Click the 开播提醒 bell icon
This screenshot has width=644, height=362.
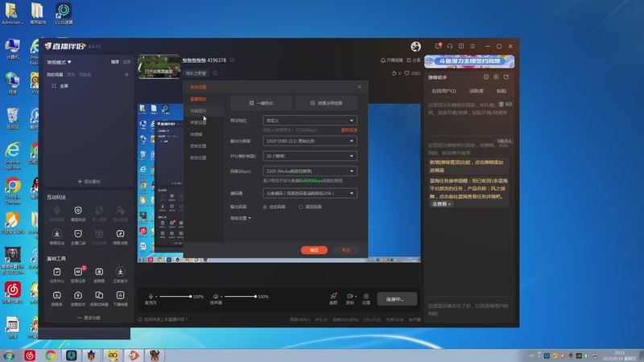[383, 60]
